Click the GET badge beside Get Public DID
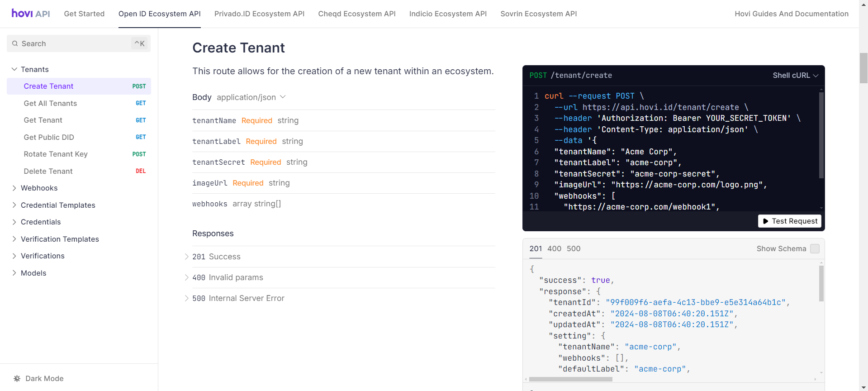 point(141,137)
